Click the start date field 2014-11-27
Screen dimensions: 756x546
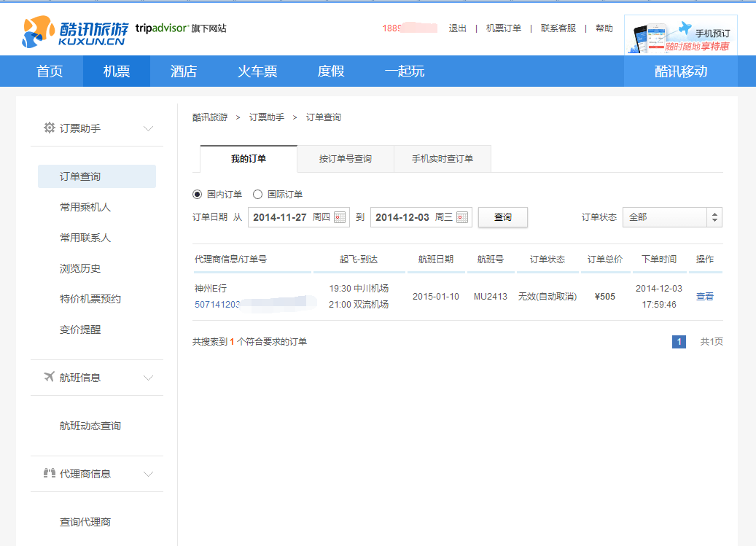(298, 217)
